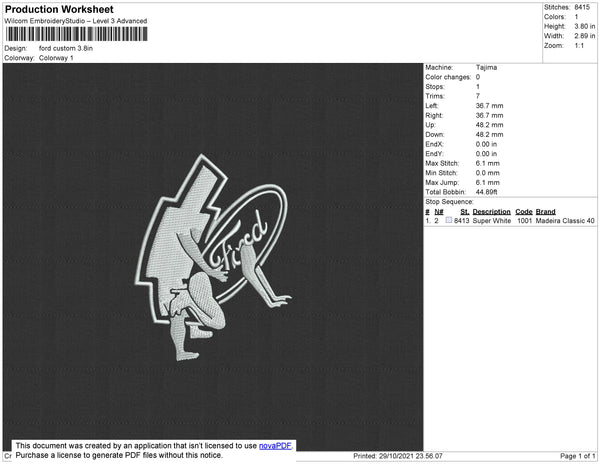This screenshot has height=464, width=600.
Task: Select the stitch count '8413' in the stop row
Action: [461, 221]
